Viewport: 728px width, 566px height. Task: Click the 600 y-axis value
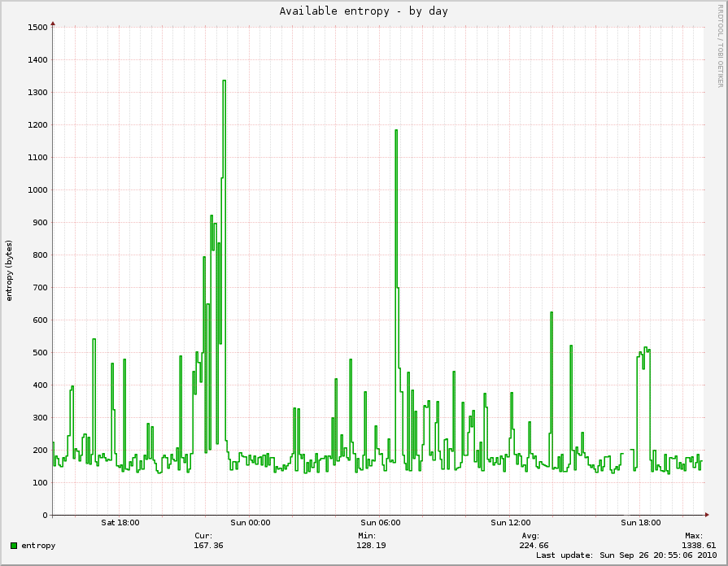[x=40, y=320]
